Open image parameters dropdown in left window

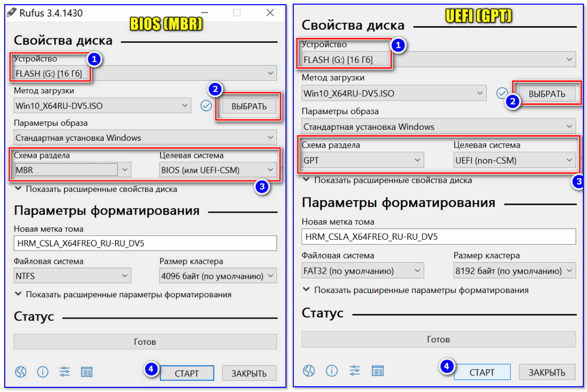click(x=145, y=138)
